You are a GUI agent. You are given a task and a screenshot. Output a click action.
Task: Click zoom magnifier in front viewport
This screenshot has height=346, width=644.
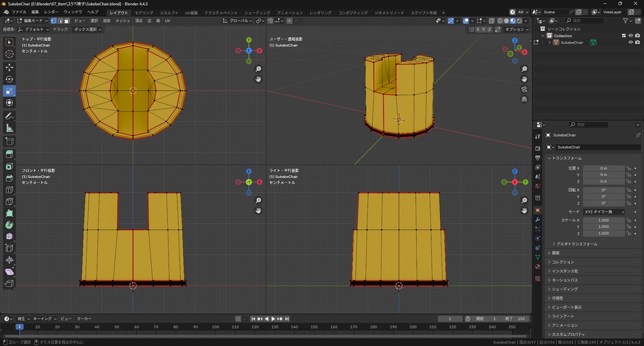click(258, 201)
